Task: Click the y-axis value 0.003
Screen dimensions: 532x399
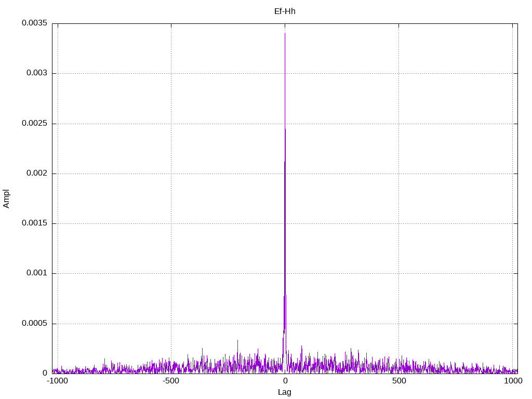Action: coord(37,73)
